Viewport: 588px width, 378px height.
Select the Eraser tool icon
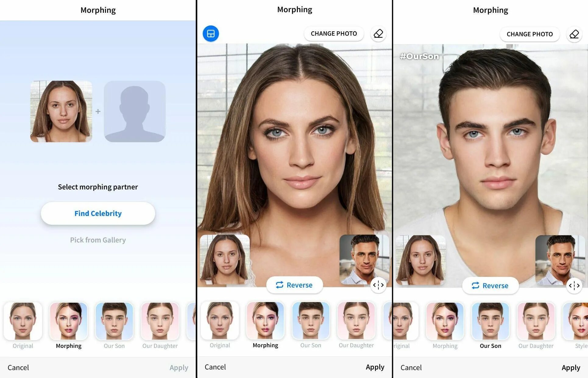(378, 34)
